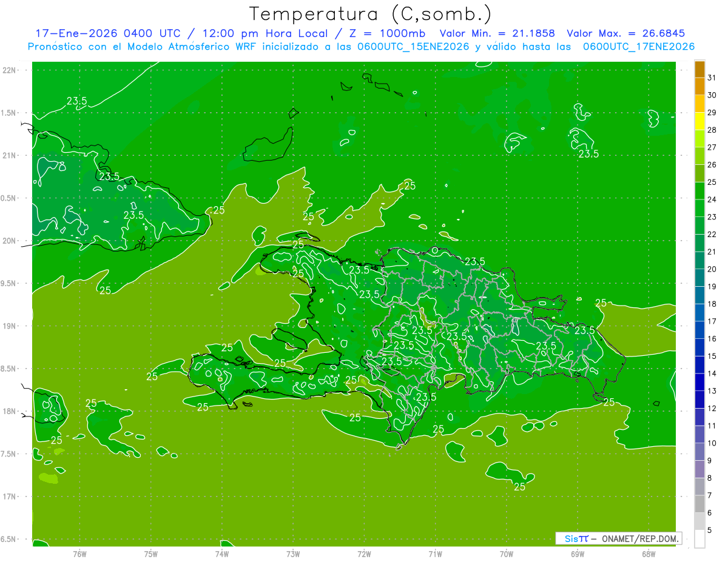Pick the purple swatch between 9 and 10
Screen dimensions: 728x562
699,452
